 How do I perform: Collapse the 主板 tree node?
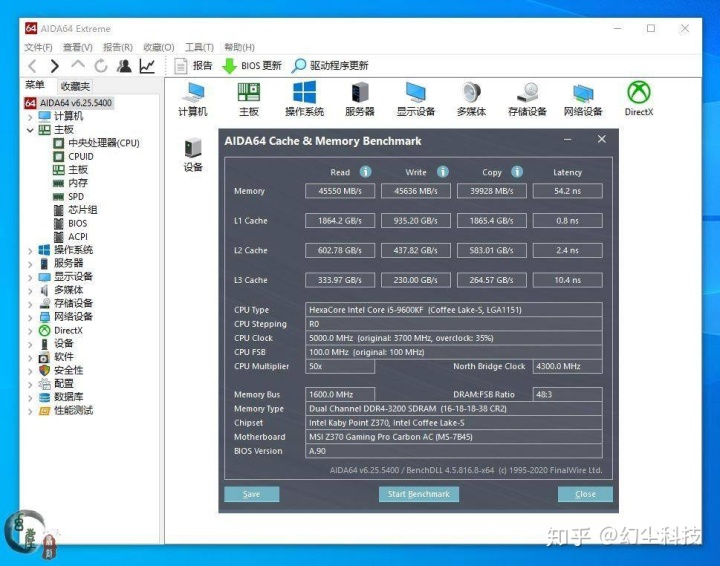30,130
